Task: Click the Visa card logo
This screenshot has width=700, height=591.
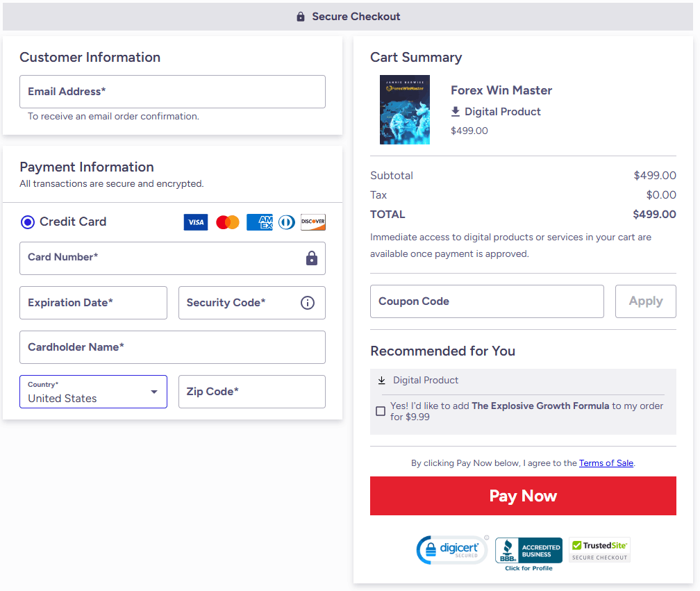Action: point(196,222)
